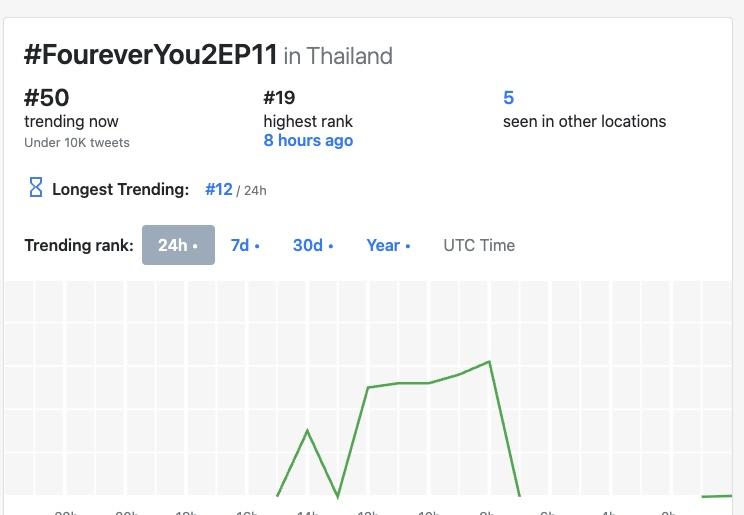The width and height of the screenshot is (744, 515).
Task: Click the first small peak on the chart
Action: tap(307, 430)
